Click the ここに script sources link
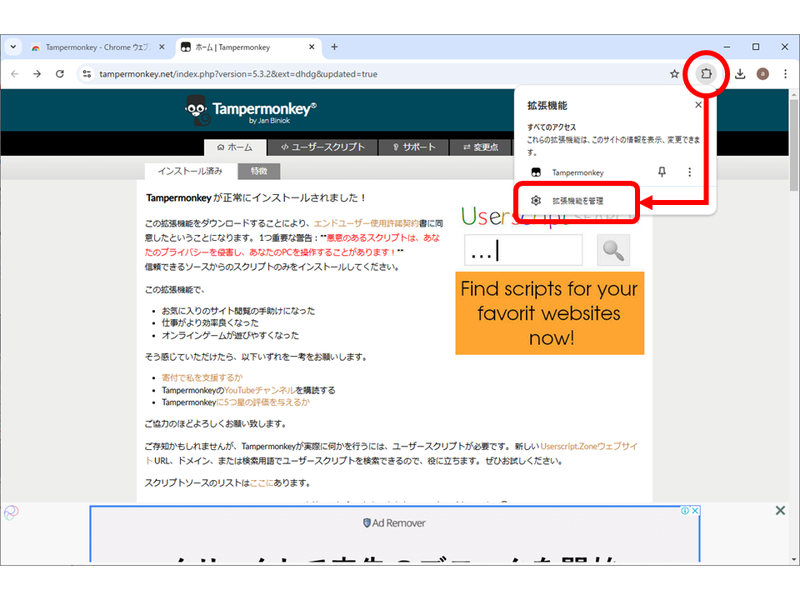 point(261,483)
